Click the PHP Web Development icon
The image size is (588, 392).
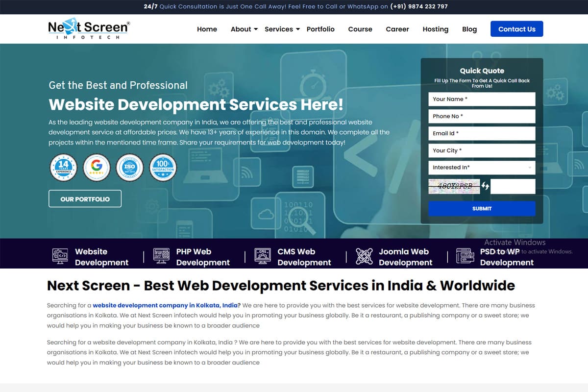click(x=161, y=256)
